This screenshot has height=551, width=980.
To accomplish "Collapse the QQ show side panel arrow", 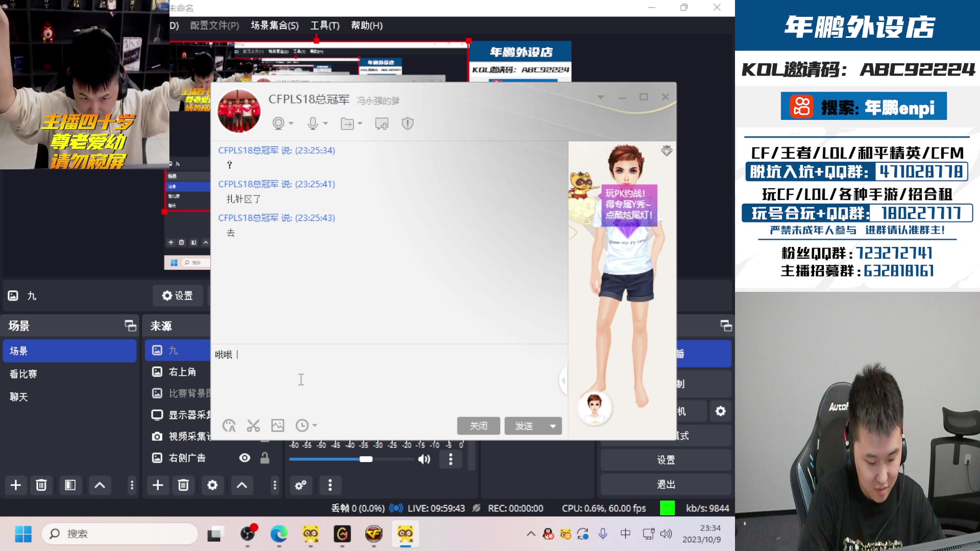I will [x=563, y=381].
